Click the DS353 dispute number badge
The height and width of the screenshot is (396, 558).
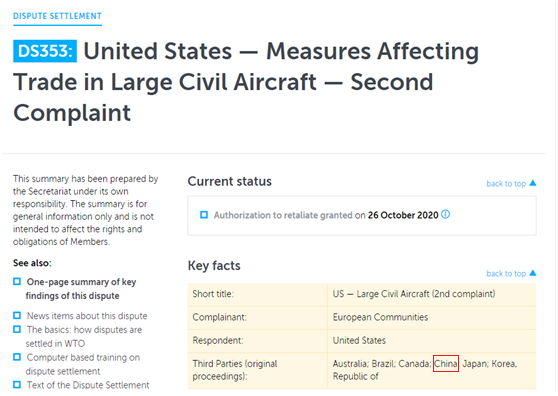coord(45,51)
